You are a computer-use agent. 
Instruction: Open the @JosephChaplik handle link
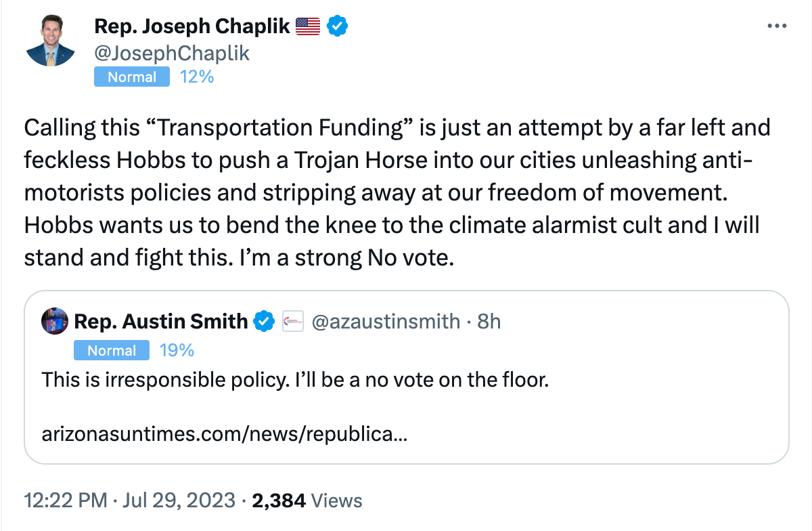pos(172,53)
